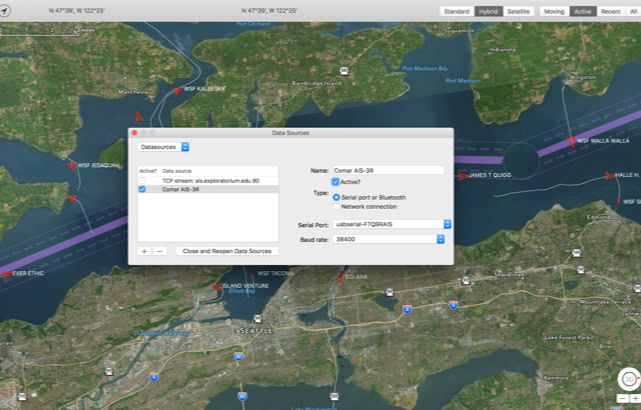The height and width of the screenshot is (410, 641).
Task: Select the Network connection radio button
Action: point(336,206)
